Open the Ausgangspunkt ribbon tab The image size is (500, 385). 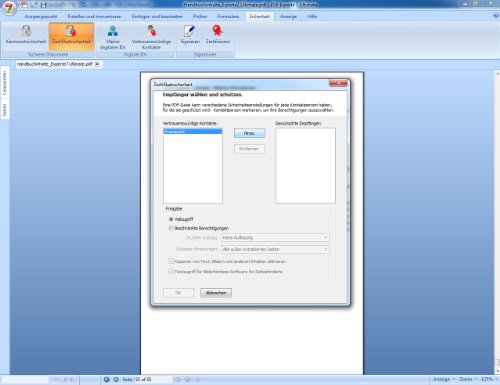[41, 16]
